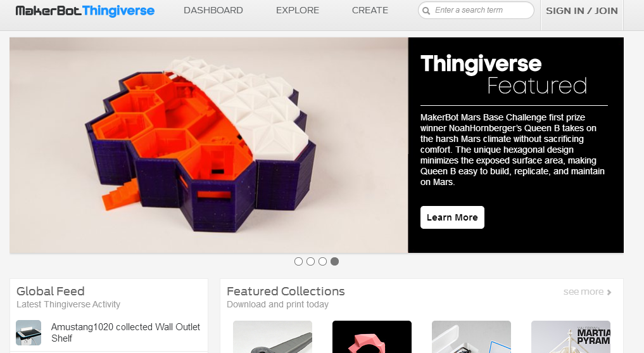Viewport: 644px width, 353px height.
Task: Select the second carousel slide dot
Action: coord(310,261)
